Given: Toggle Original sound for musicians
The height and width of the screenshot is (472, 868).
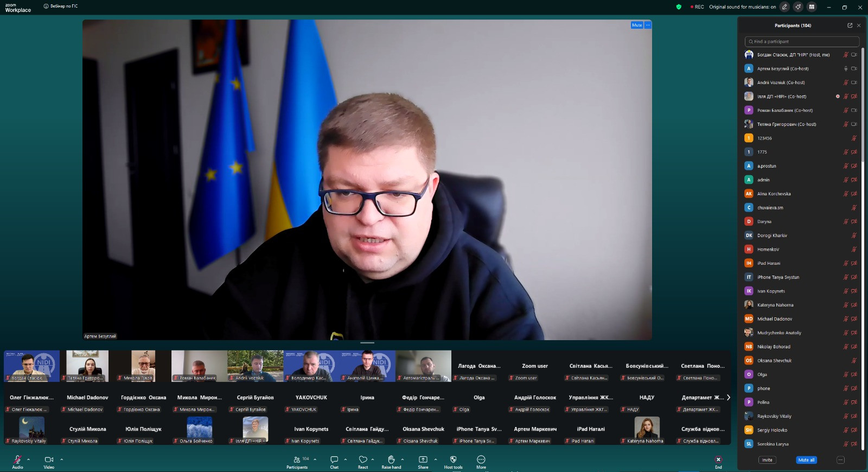Looking at the screenshot, I should coord(742,7).
